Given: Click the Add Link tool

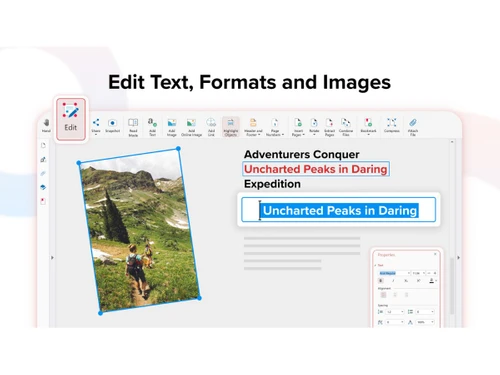Looking at the screenshot, I should [211, 127].
